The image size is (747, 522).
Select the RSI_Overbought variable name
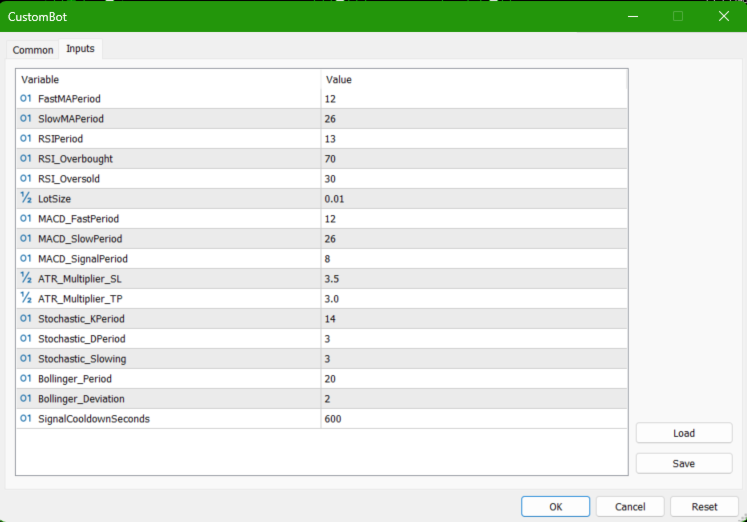point(75,159)
